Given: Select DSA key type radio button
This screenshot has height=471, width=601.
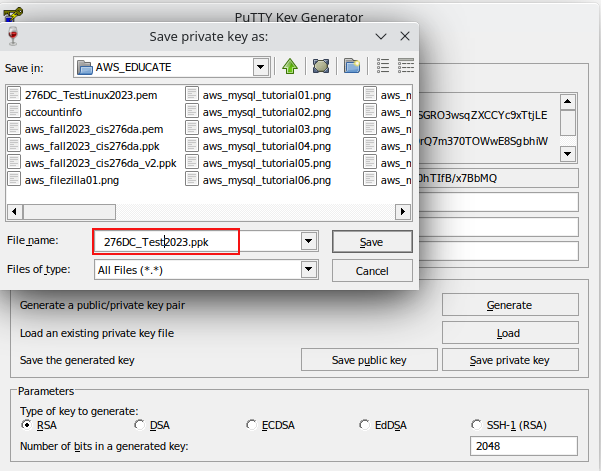Looking at the screenshot, I should coord(140,425).
